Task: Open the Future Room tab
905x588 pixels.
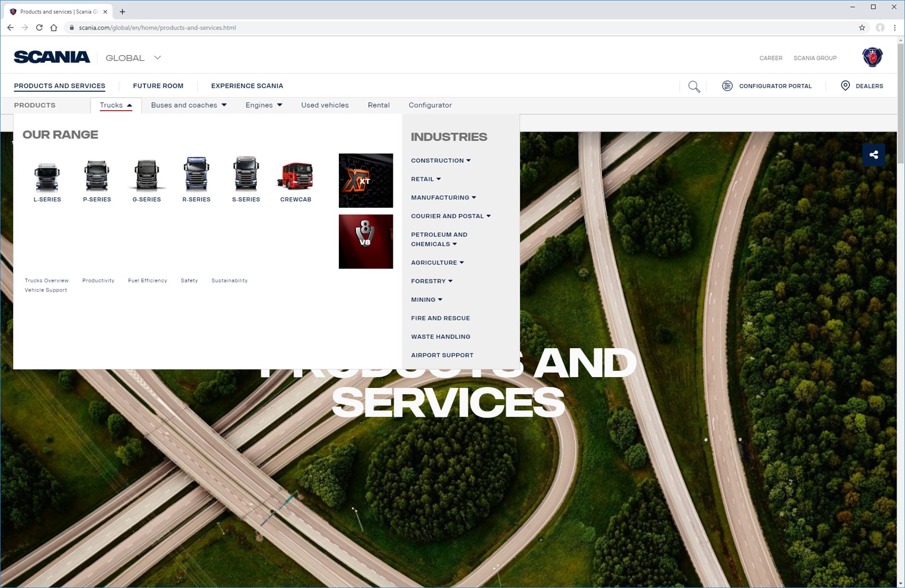Action: click(x=158, y=86)
